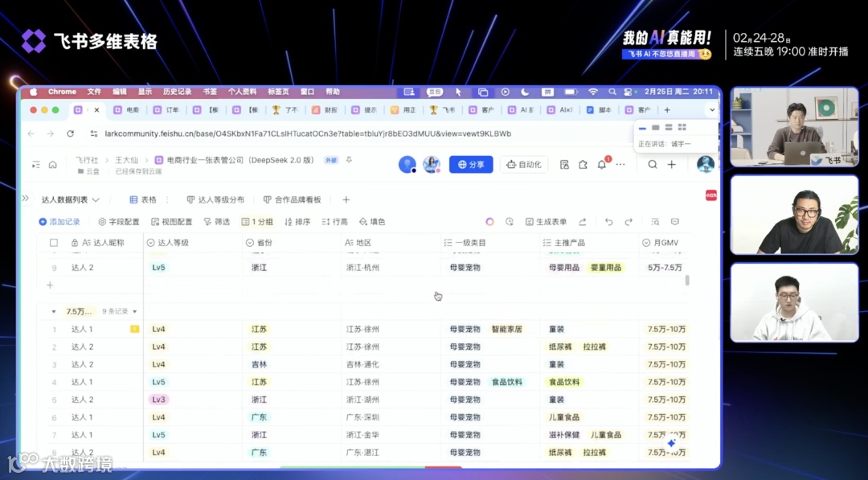Open the 表格 view options dots
868x480 pixels.
(167, 199)
